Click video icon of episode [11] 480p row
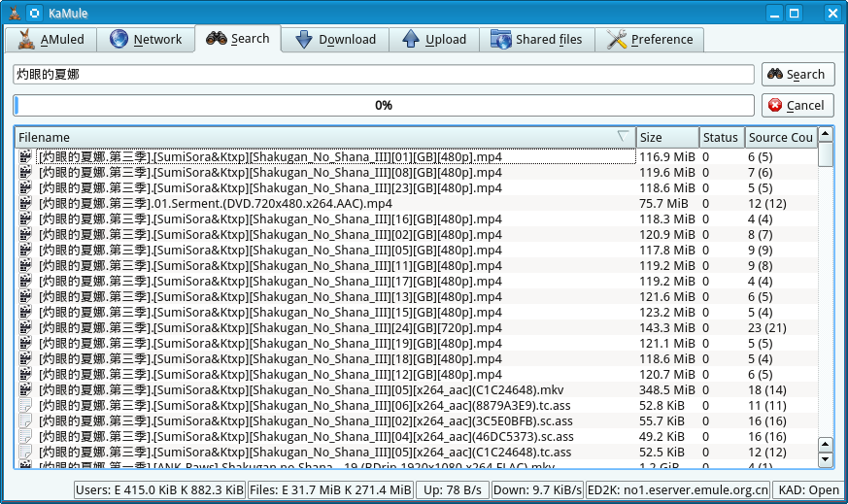This screenshot has height=504, width=848. pos(25,265)
